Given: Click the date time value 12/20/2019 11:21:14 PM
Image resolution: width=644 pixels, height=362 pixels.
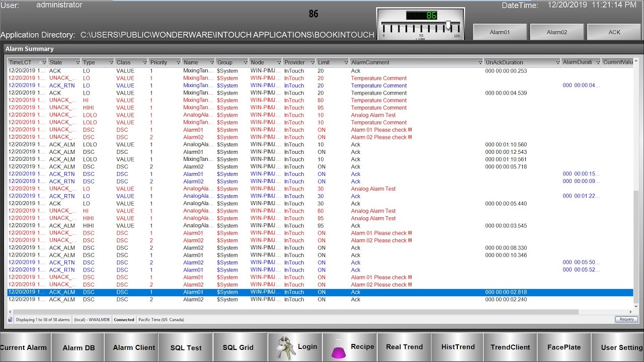Looking at the screenshot, I should click(592, 5).
